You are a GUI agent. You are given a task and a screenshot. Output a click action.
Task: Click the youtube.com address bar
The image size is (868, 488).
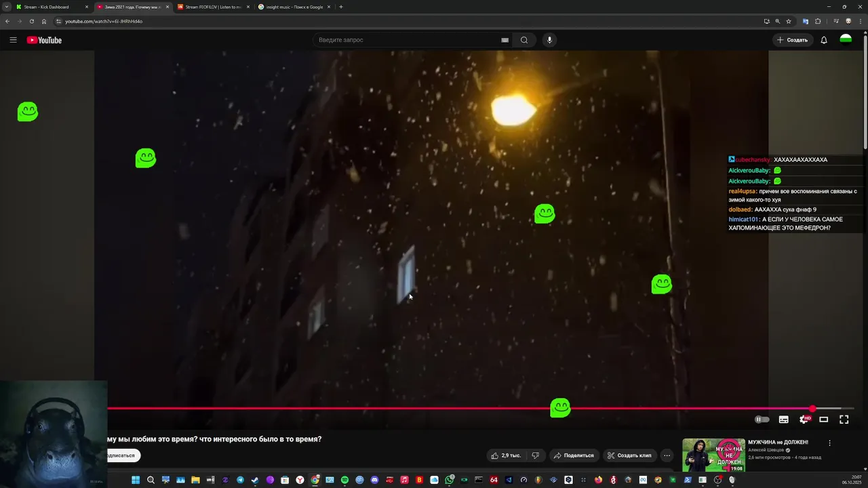407,21
